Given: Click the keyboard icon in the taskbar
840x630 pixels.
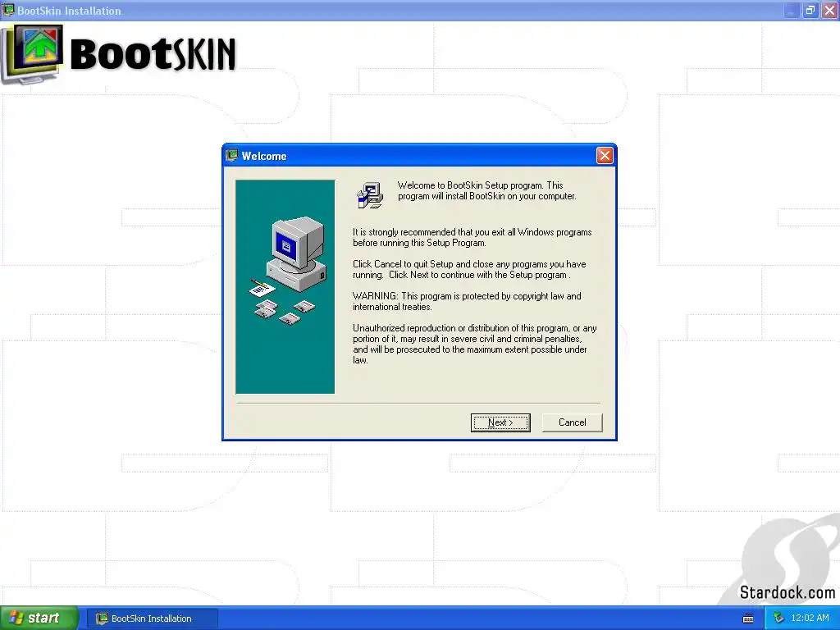Looking at the screenshot, I should pyautogui.click(x=748, y=619).
